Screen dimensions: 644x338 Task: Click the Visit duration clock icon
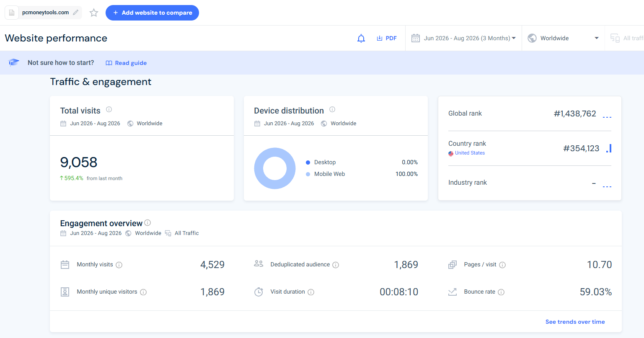[x=259, y=292]
